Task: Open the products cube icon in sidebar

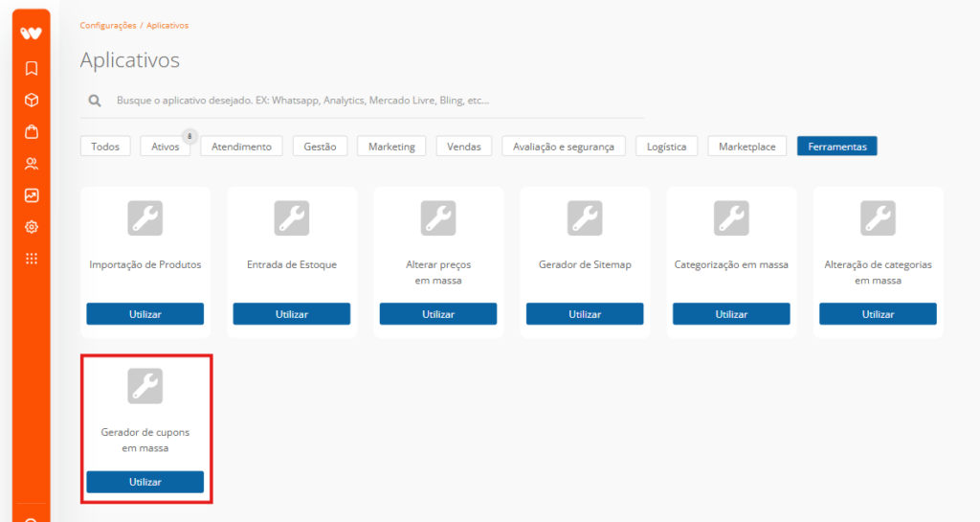Action: [x=32, y=100]
